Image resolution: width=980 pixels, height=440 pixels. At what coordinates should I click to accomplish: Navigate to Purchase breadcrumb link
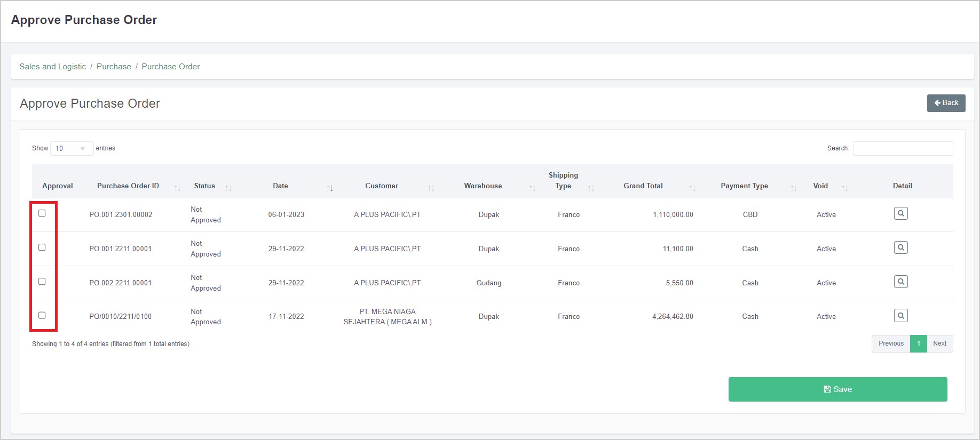(x=114, y=67)
